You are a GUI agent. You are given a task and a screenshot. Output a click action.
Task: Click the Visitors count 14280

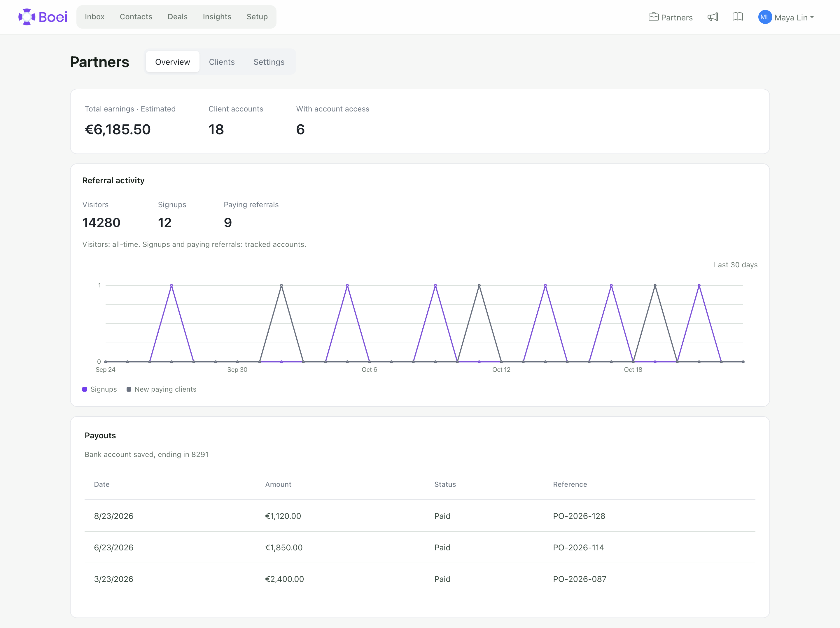click(101, 223)
